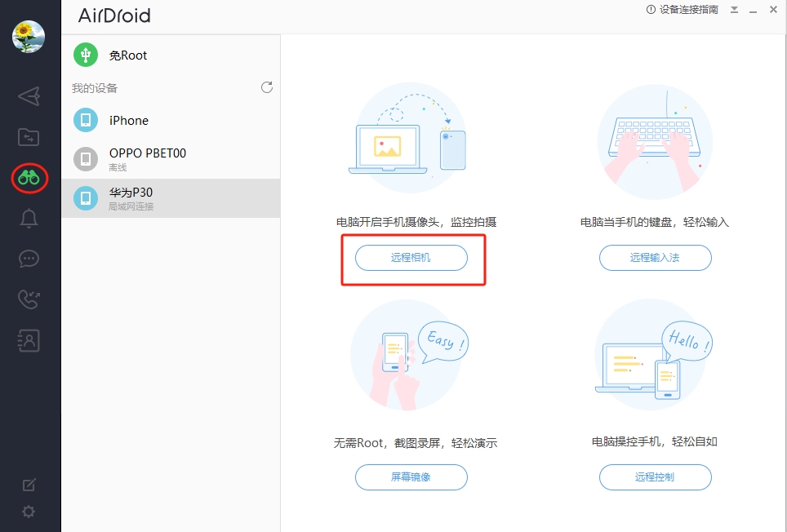Open the Files folder icon in sidebar

point(29,137)
